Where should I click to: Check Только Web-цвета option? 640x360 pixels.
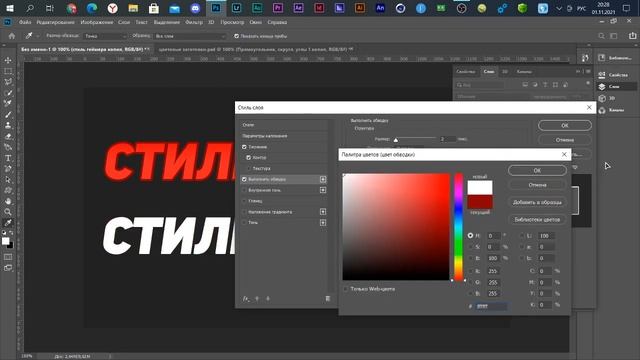tap(346, 289)
